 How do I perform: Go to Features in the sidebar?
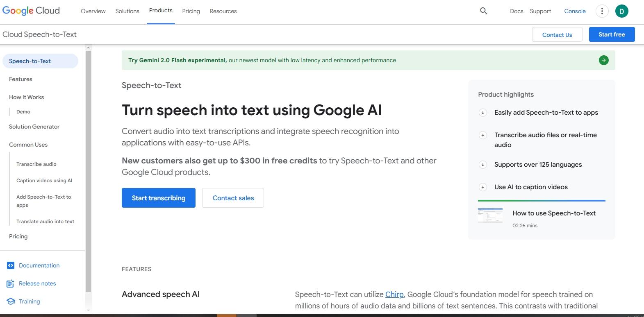pyautogui.click(x=20, y=79)
